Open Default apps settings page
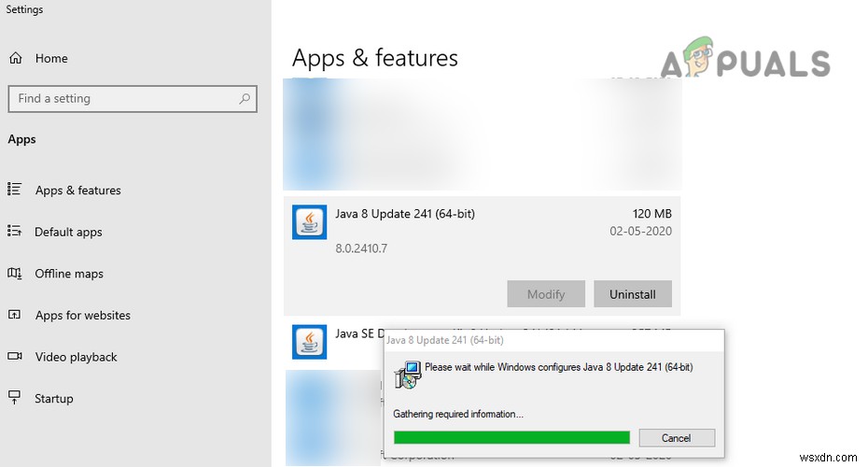Image resolution: width=868 pixels, height=467 pixels. click(68, 232)
